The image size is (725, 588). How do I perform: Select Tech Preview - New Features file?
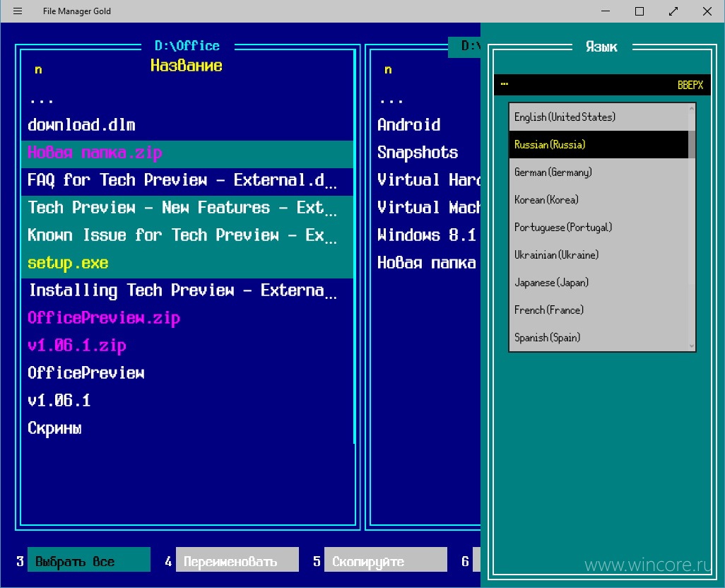[187, 208]
